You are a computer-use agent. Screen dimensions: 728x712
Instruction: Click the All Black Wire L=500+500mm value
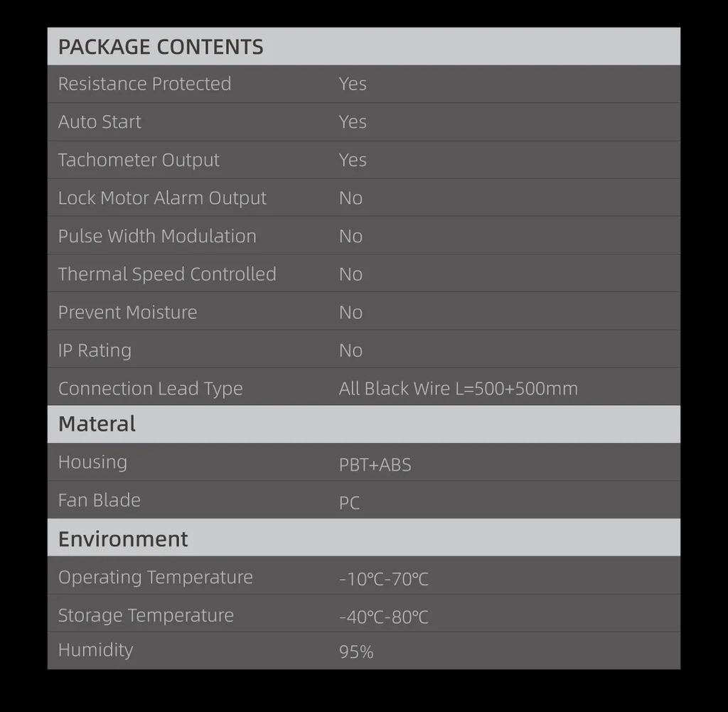[458, 389]
